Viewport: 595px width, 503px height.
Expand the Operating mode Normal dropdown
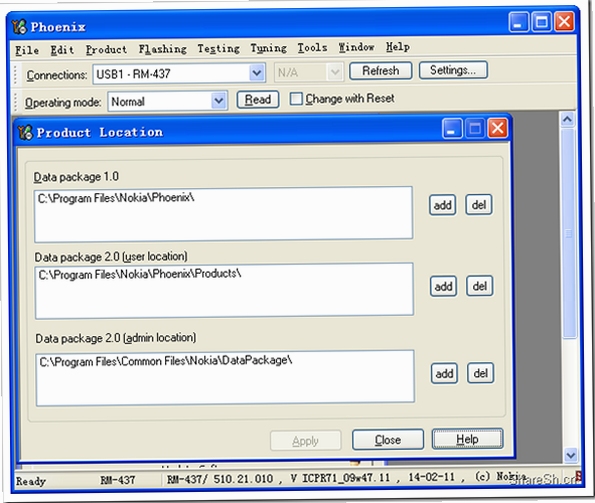[x=219, y=101]
